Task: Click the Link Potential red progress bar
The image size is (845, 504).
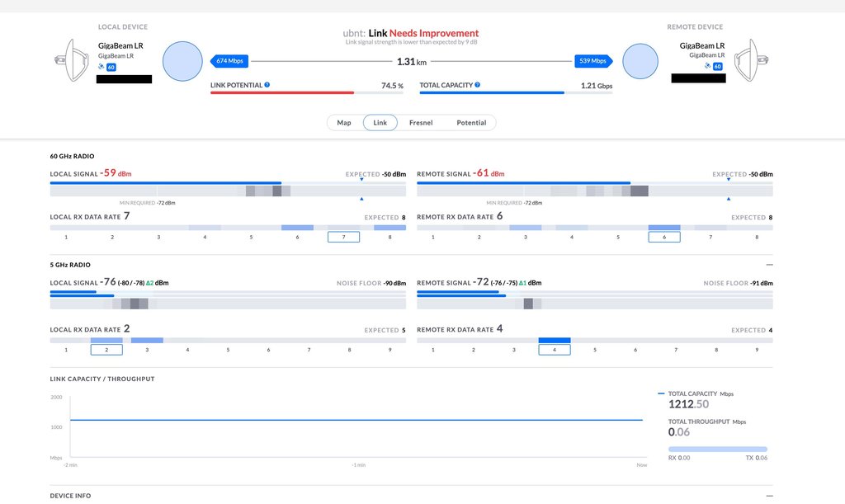Action: (x=281, y=93)
